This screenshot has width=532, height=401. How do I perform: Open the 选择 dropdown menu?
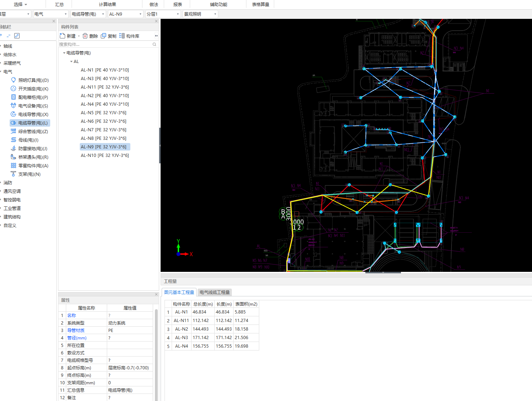click(20, 5)
